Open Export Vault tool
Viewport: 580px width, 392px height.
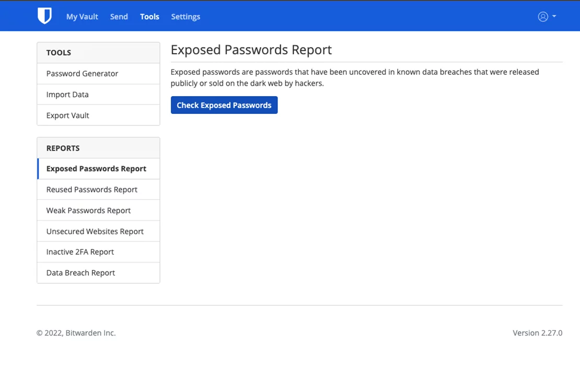[98, 115]
